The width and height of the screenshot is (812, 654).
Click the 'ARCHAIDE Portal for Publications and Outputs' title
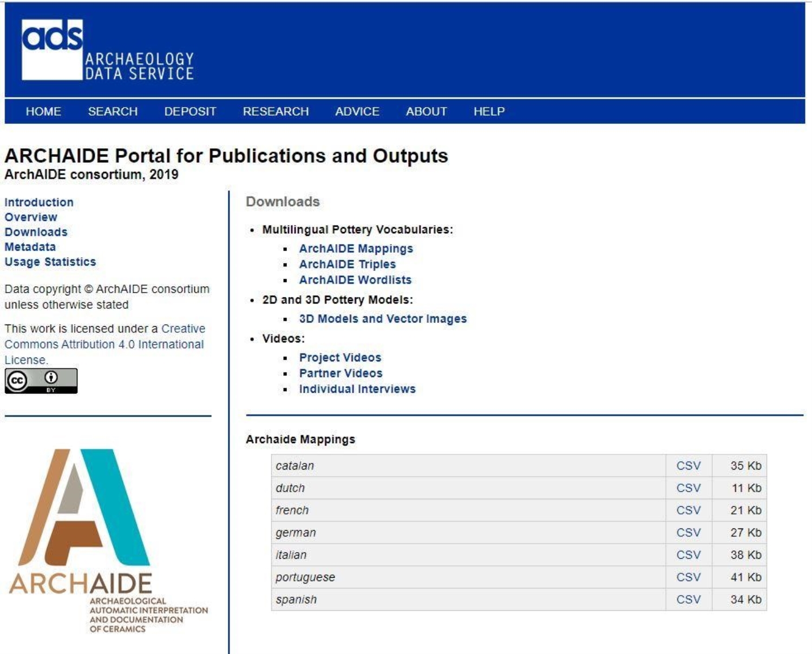(x=226, y=156)
